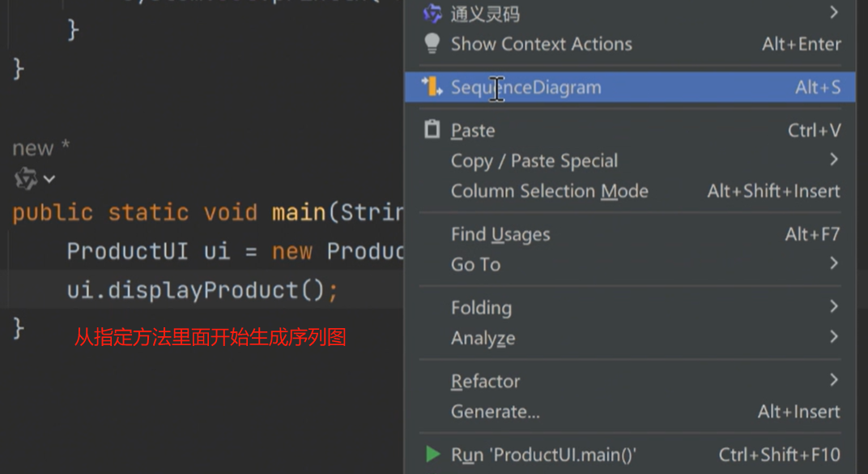Screen dimensions: 868x474
Task: Click the Paste clipboard icon
Action: point(432,130)
